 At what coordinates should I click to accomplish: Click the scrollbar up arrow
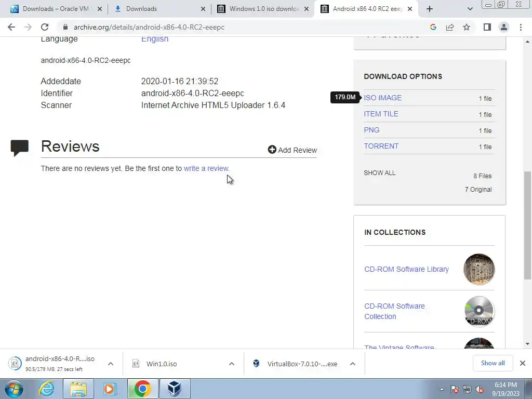(x=527, y=42)
